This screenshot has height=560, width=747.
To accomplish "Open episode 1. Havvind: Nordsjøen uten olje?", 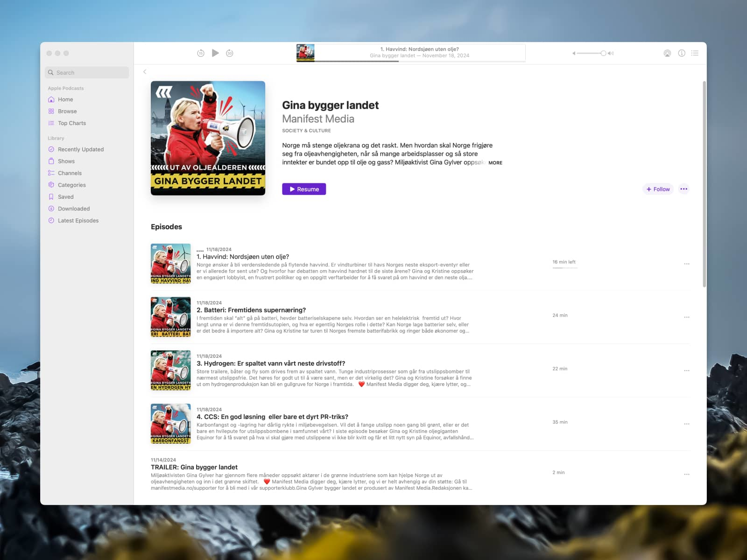I will click(x=243, y=257).
